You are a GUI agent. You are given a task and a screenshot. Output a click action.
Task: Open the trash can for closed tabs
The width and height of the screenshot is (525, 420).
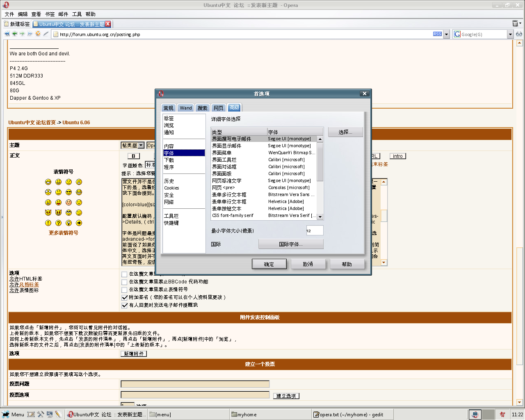(x=515, y=23)
